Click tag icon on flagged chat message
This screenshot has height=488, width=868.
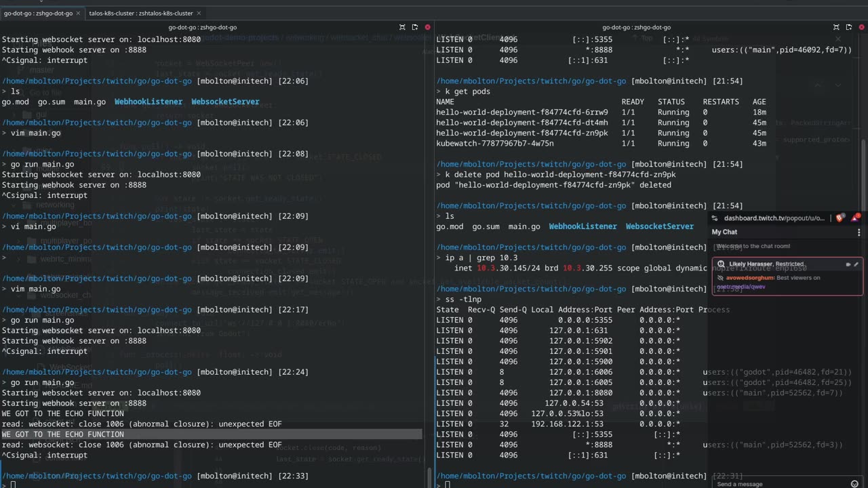(848, 264)
